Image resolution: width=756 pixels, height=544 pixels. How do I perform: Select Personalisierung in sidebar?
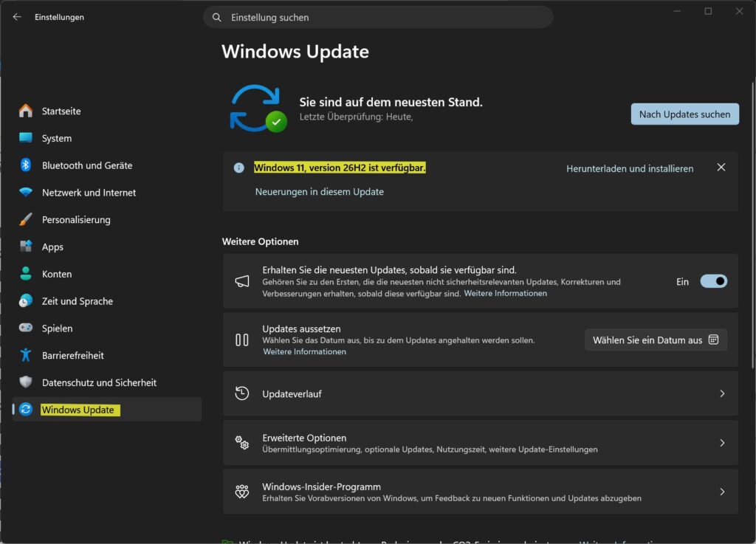[x=106, y=219]
